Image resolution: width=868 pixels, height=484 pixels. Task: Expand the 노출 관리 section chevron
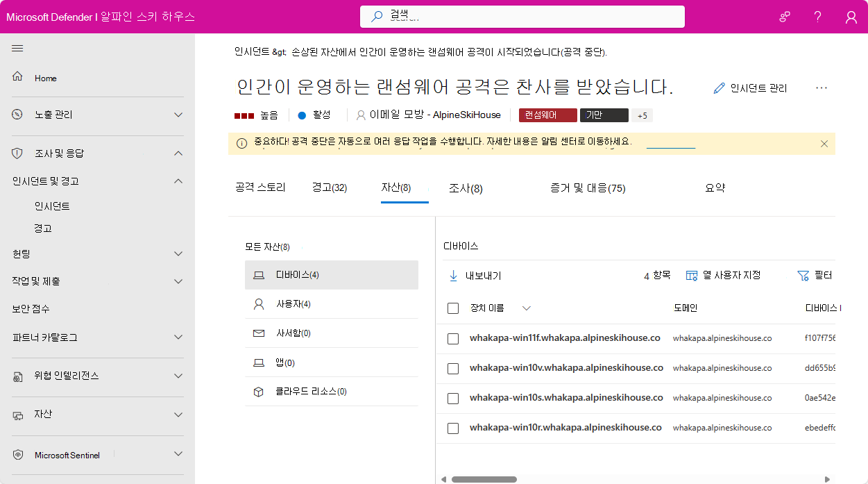pyautogui.click(x=178, y=115)
